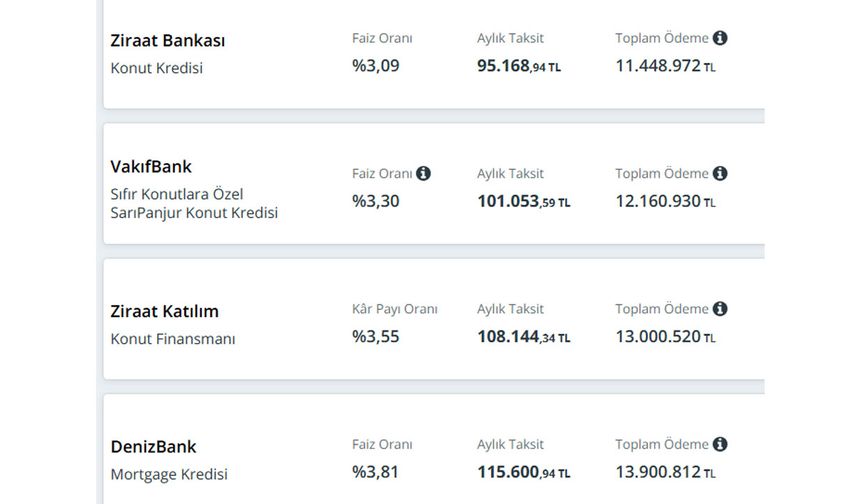The width and height of the screenshot is (860, 504).
Task: Click info icon beside DenizBank Toplam Ödeme
Action: [720, 444]
